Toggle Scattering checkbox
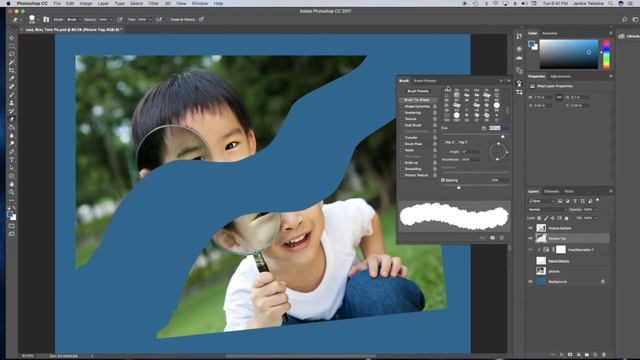The width and height of the screenshot is (640, 360). 402,113
